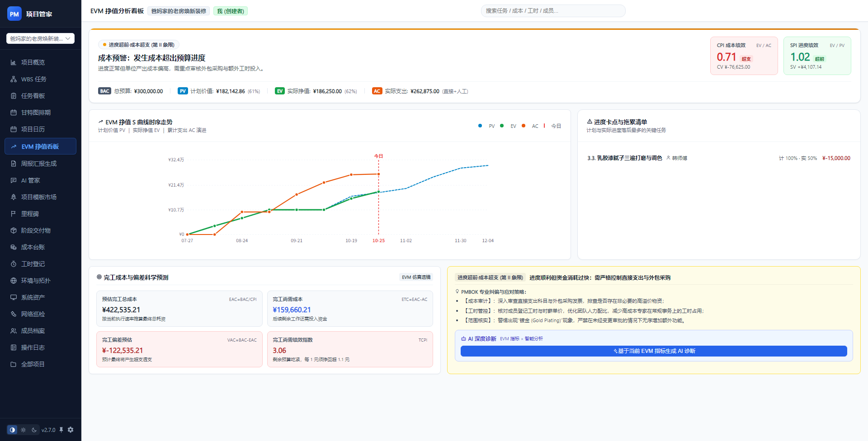Click the 成本台账 coins icon
This screenshot has height=441, width=868.
[x=14, y=247]
